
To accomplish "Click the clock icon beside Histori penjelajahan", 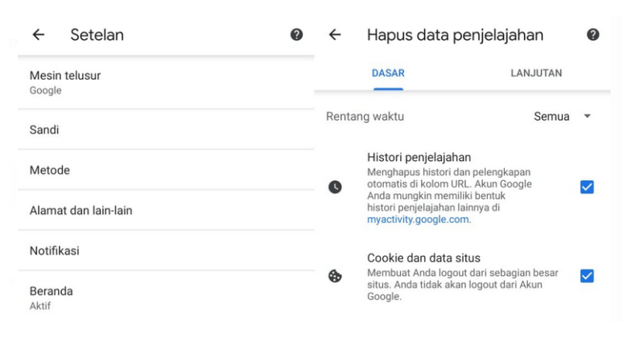I will [335, 188].
